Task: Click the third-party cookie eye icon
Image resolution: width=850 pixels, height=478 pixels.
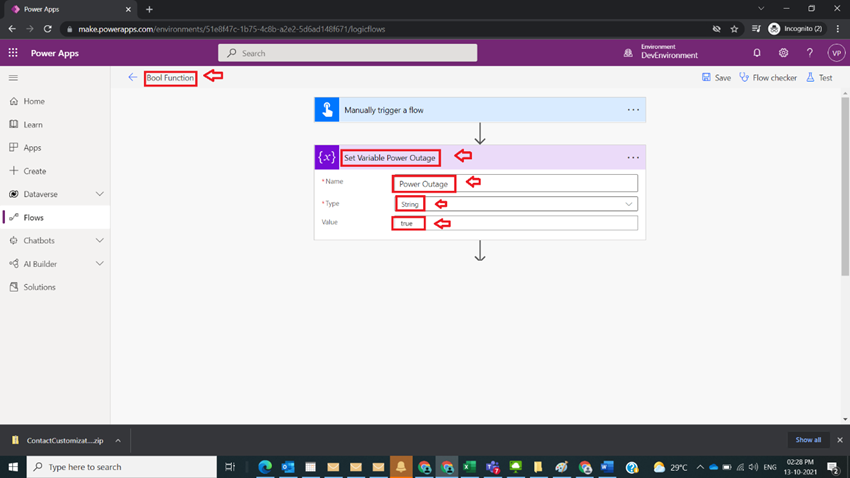Action: 716,29
